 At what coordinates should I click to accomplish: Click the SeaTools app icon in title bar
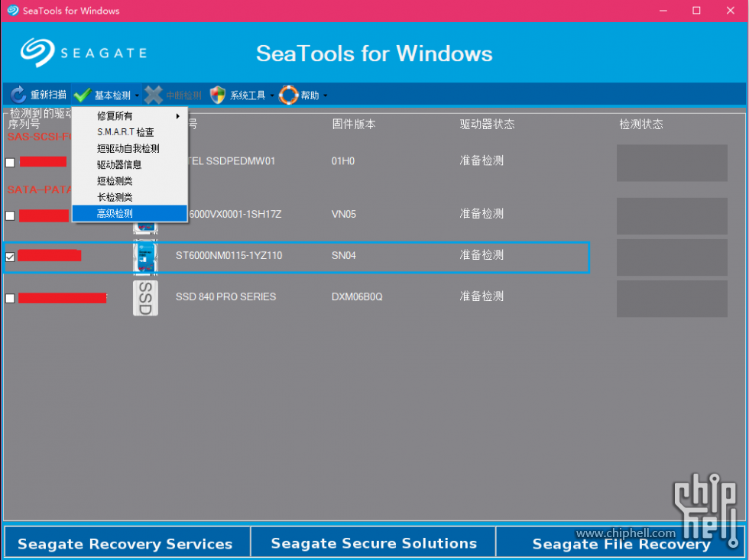pyautogui.click(x=13, y=11)
